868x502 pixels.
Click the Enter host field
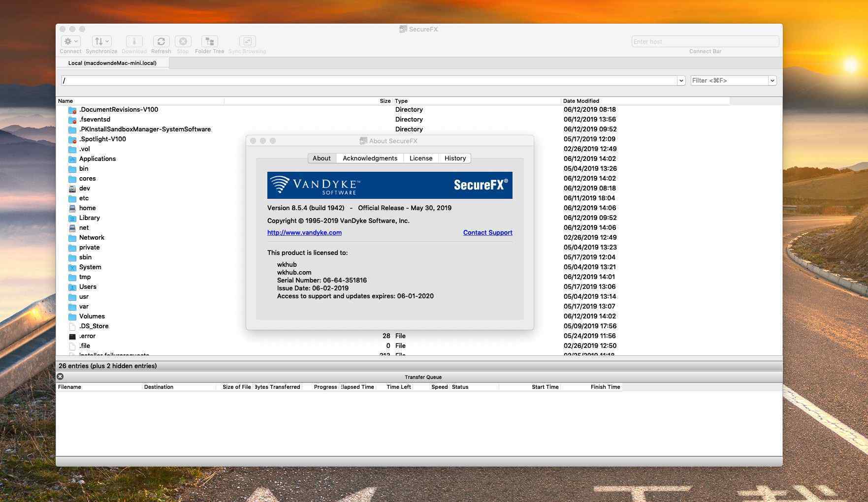tap(705, 41)
